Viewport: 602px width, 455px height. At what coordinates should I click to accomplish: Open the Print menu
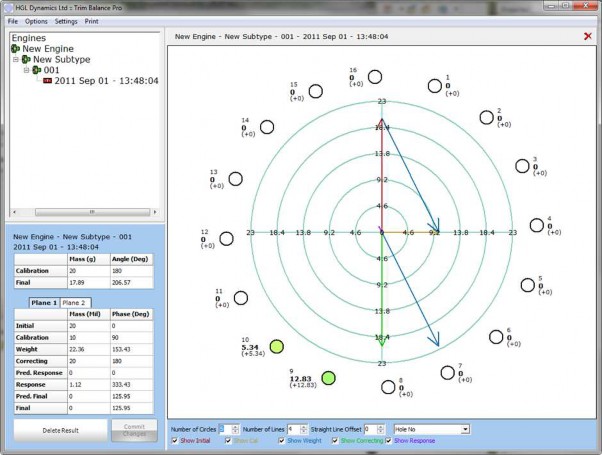click(92, 20)
